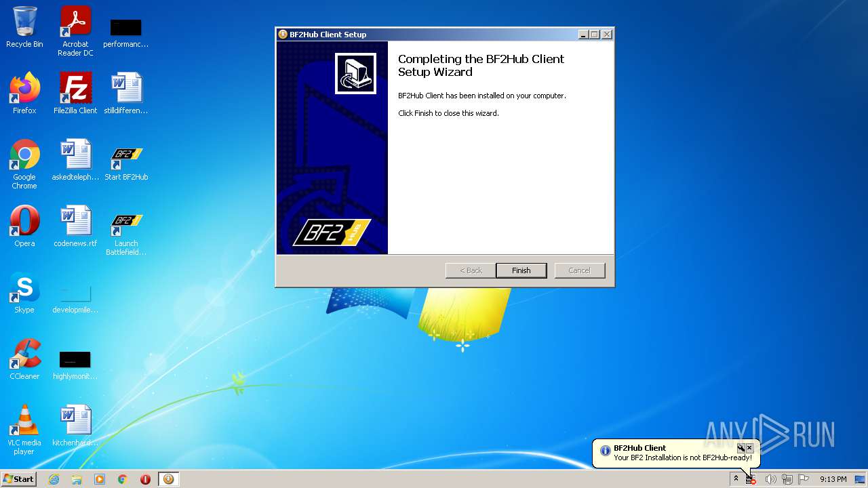Close the BF2Hub Client notification balloon

749,448
